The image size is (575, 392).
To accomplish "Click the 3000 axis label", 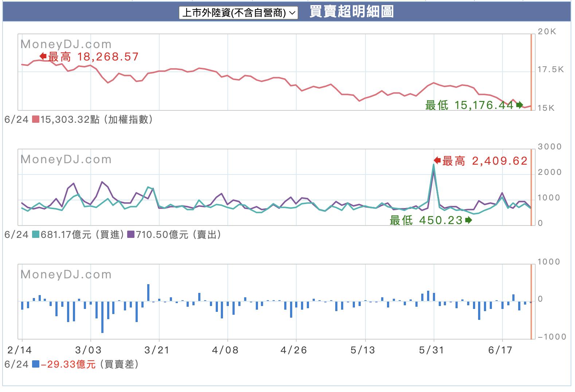I will pos(549,146).
